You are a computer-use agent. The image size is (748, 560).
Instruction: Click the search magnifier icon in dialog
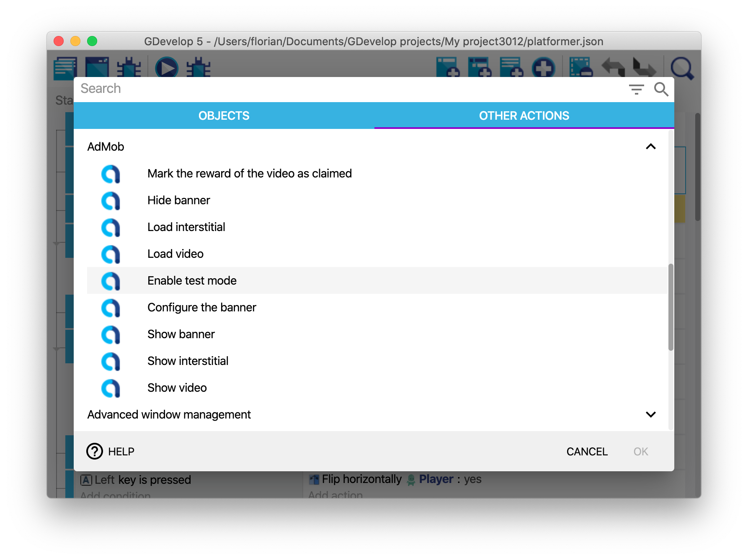point(661,89)
